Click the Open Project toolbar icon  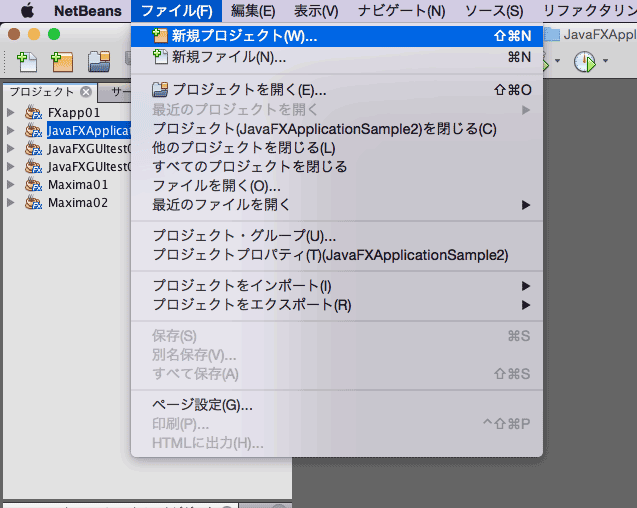click(x=99, y=62)
